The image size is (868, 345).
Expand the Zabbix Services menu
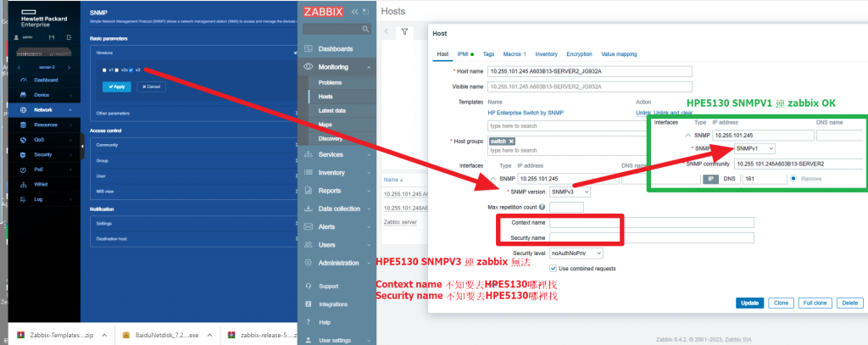[336, 154]
